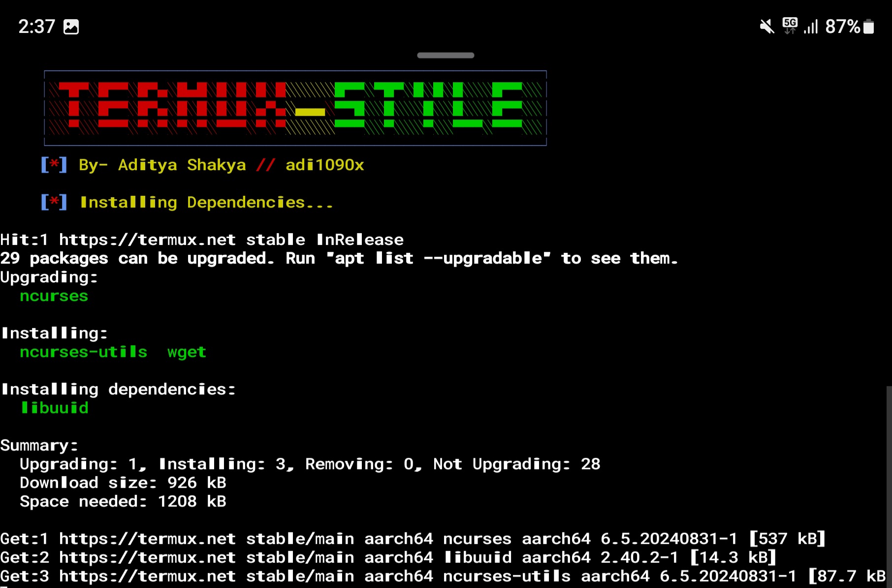Click the '[*]' marker before By- Aditya
This screenshot has width=892, height=588.
click(x=54, y=165)
